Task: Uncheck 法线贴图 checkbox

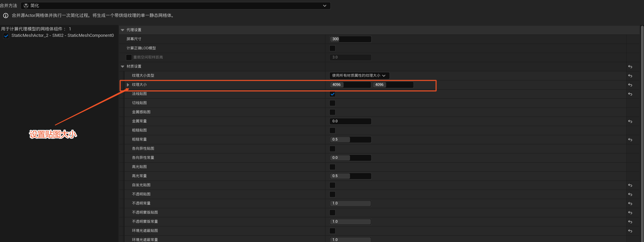Action: pos(332,94)
